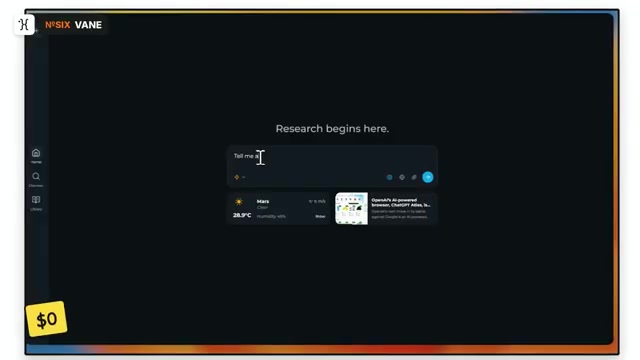This screenshot has width=640, height=360.
Task: Open the Discover page in sidebar
Action: (36, 179)
